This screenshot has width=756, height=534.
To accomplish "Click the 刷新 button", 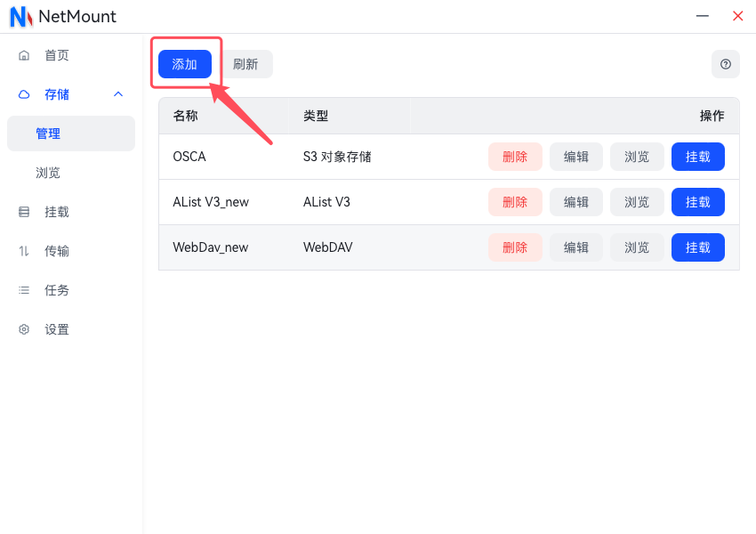I will [245, 64].
